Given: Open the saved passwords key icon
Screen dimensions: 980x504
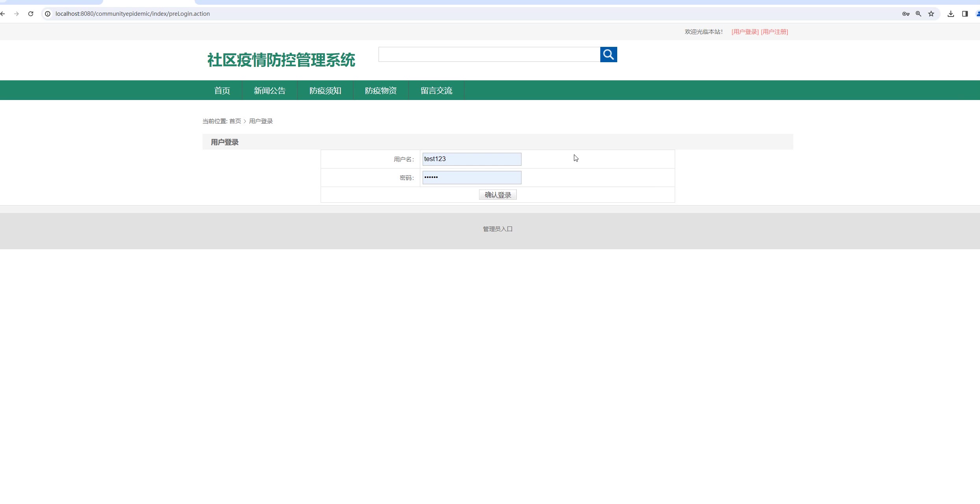Looking at the screenshot, I should [x=906, y=14].
